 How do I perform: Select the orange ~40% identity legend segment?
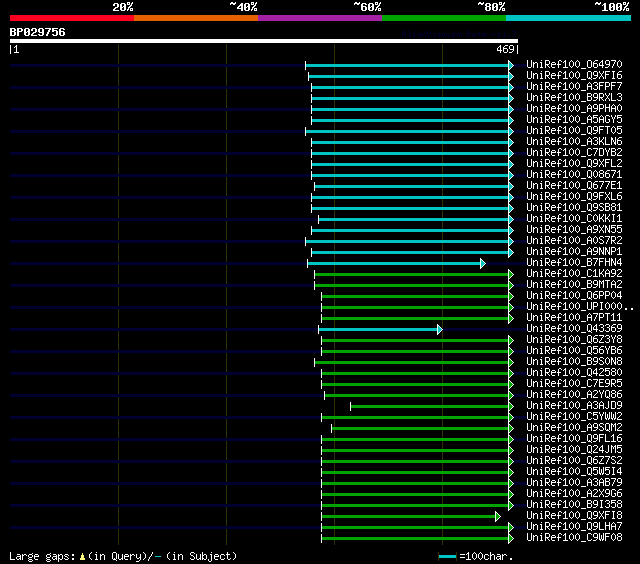pyautogui.click(x=196, y=18)
